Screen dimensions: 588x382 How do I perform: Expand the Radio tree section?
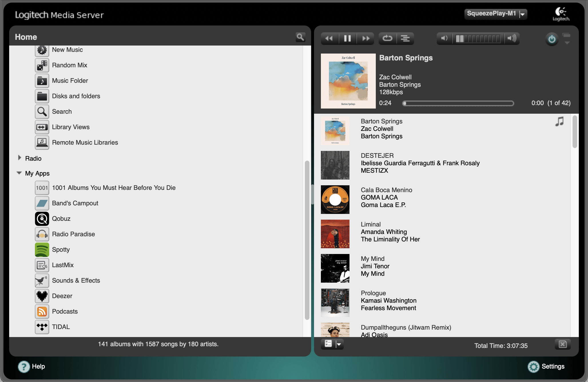(19, 158)
